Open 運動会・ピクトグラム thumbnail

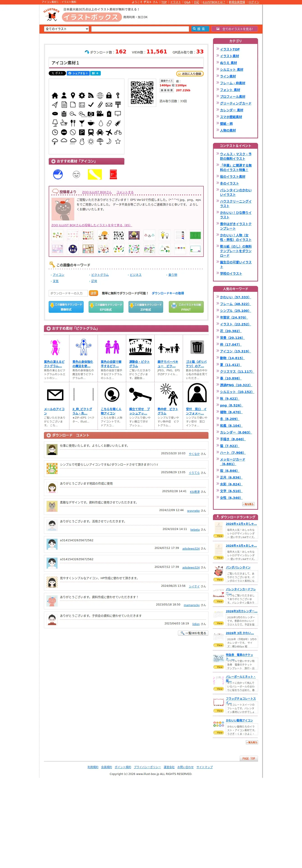[x=140, y=347]
